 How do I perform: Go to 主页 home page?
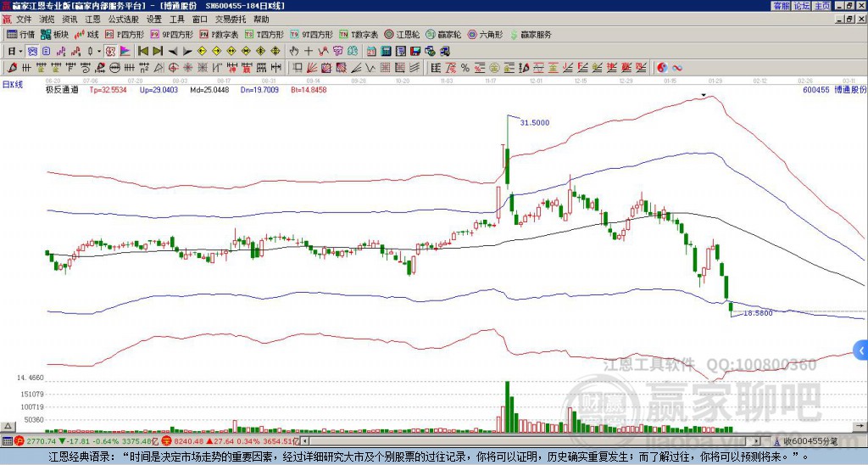point(822,6)
